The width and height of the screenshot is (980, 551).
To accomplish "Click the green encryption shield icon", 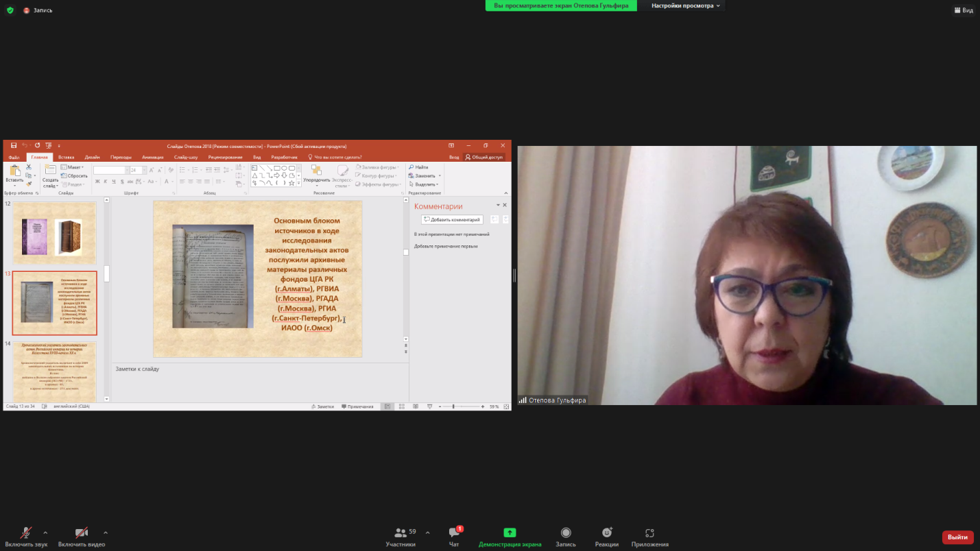I will [10, 10].
